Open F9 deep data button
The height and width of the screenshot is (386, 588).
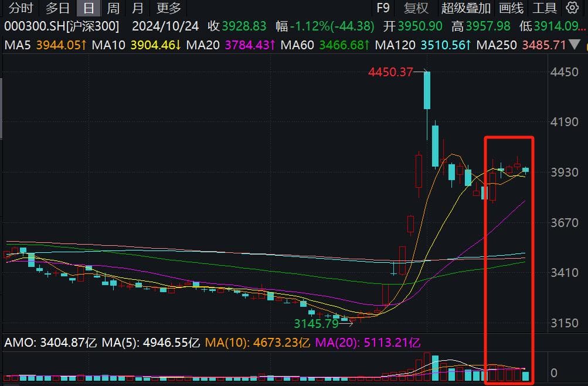[x=383, y=8]
